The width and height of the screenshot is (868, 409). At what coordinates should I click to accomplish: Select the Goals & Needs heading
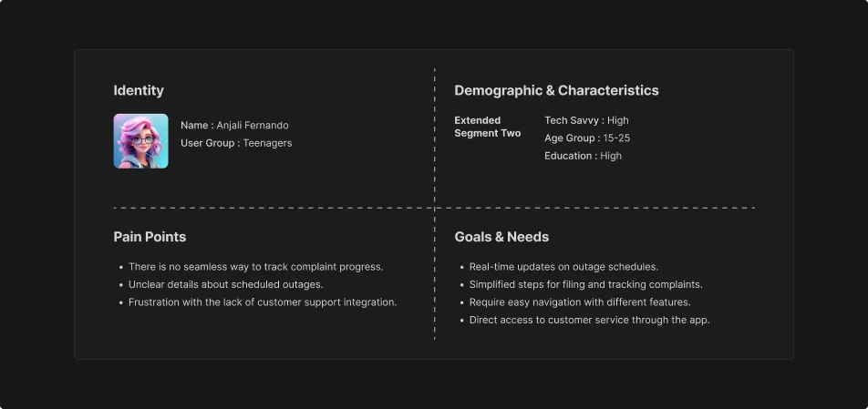[x=501, y=237]
